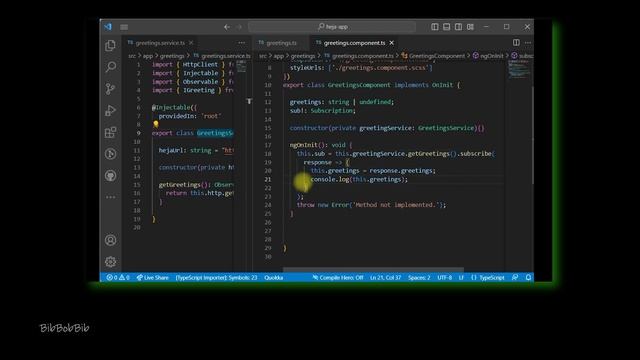Open the GitHub view in activity bar
The height and width of the screenshot is (360, 640).
point(110,176)
